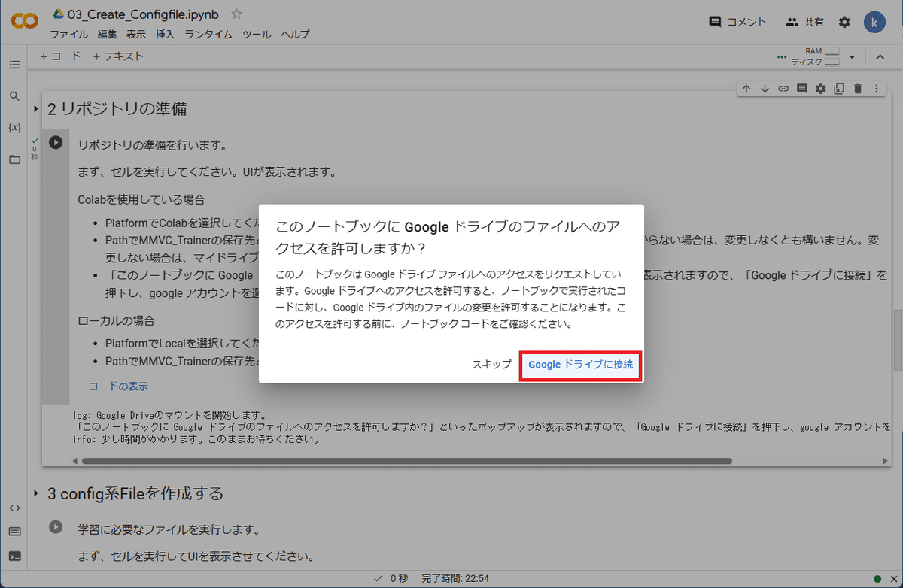This screenshot has height=588, width=903.
Task: Click the green connection status dot
Action: click(x=877, y=579)
